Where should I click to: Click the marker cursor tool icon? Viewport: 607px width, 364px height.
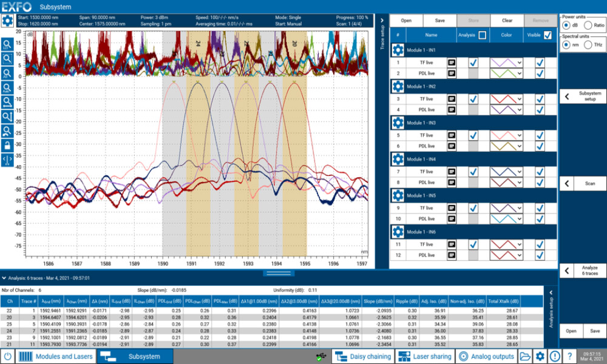(x=7, y=160)
